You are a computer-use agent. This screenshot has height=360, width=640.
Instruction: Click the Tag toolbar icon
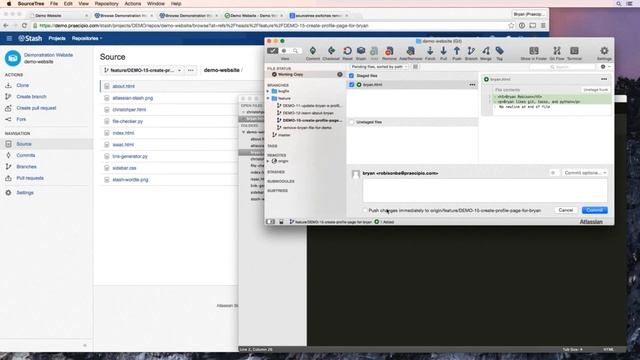coord(500,51)
